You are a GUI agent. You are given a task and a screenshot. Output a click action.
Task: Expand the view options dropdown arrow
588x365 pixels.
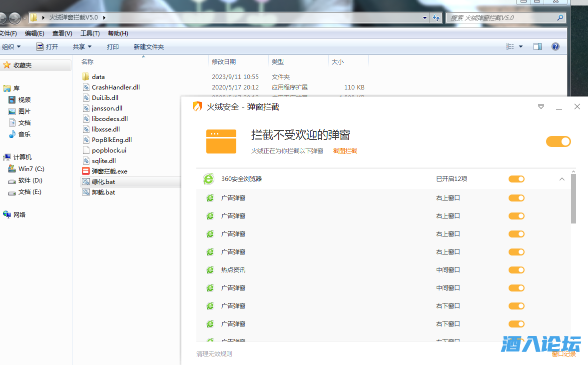pos(521,46)
